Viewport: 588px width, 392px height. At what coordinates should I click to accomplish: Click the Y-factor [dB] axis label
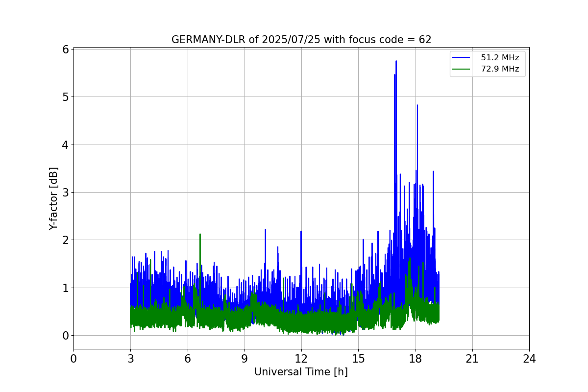click(x=54, y=198)
